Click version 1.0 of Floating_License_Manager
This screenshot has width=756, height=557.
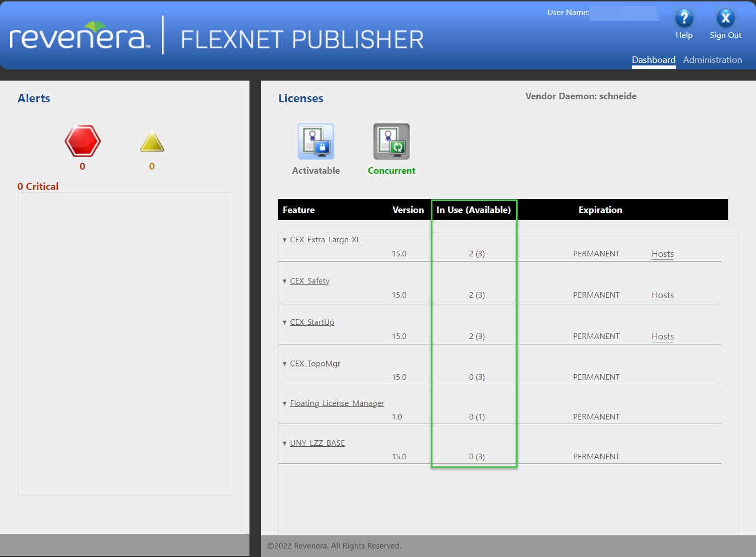[x=397, y=417]
